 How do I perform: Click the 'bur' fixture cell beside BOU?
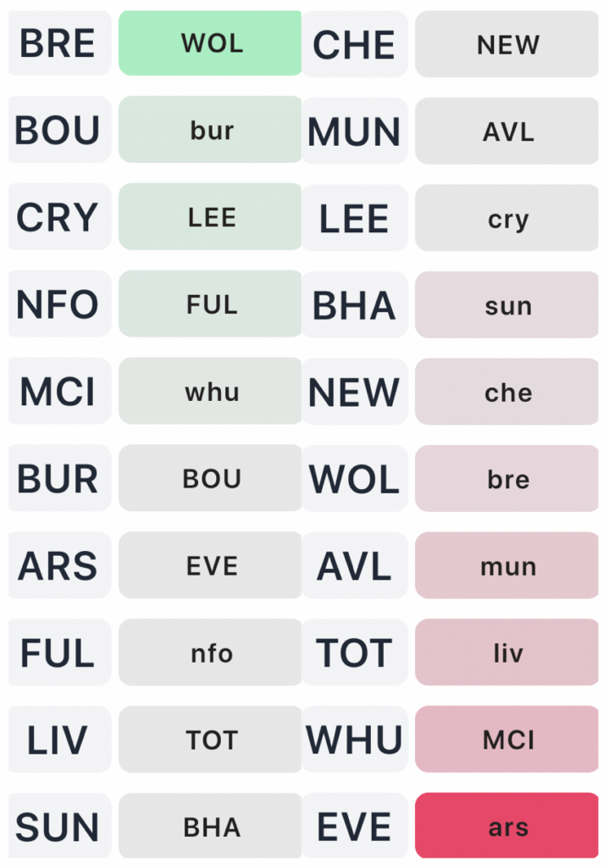[x=210, y=131]
